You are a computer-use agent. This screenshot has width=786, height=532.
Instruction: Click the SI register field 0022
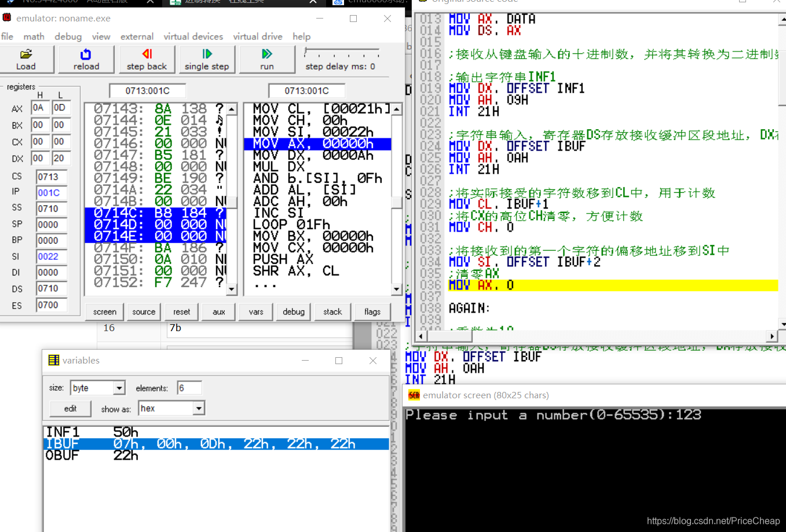tap(51, 256)
